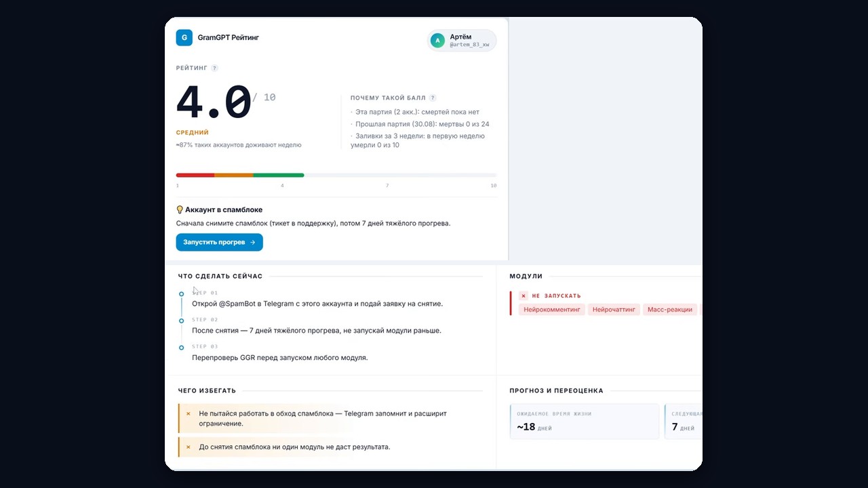
Task: Click the ожидаемое время жизни ~18 дней card
Action: 585,422
